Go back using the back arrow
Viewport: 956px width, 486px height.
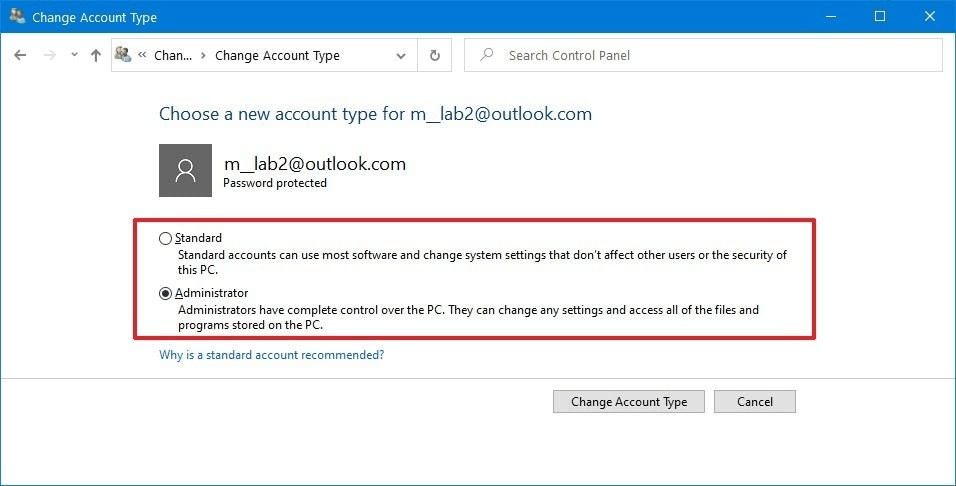20,56
